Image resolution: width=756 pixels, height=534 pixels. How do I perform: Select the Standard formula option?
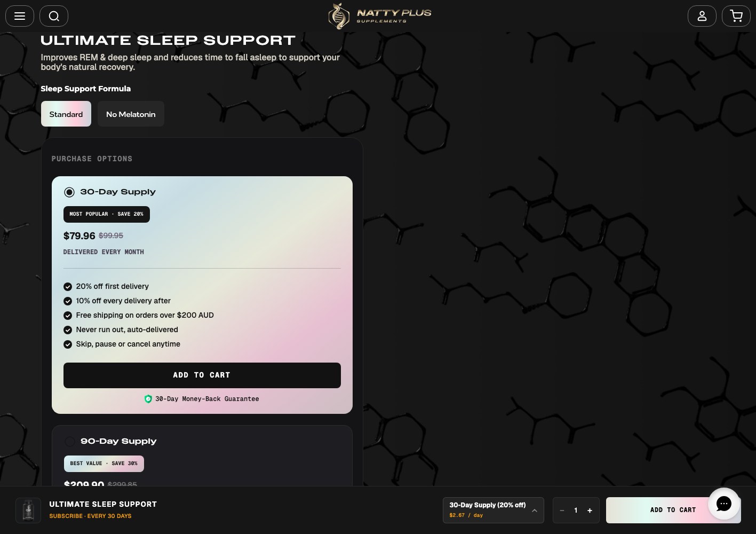coord(66,114)
